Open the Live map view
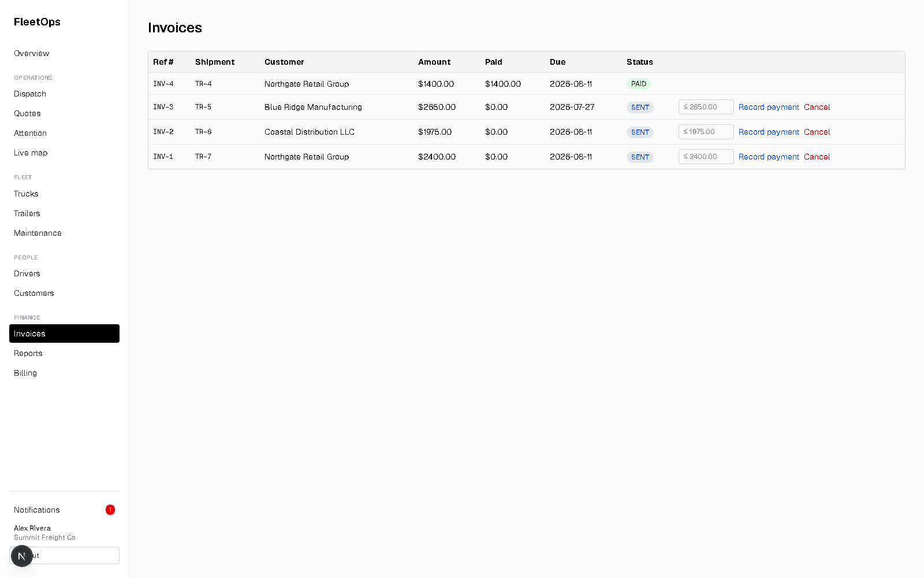Screen dimensions: 924x578 coord(64,153)
